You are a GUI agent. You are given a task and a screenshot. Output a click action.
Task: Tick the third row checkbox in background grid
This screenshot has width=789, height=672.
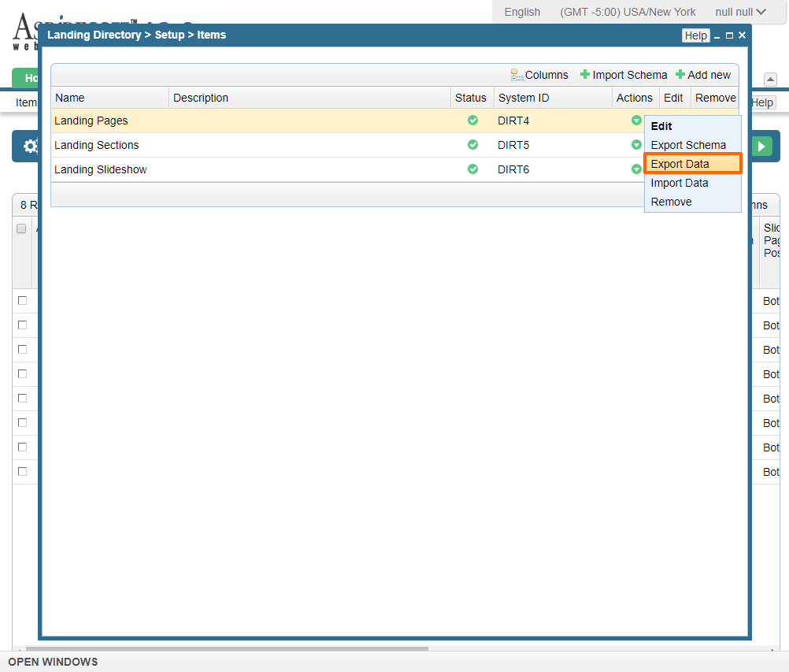[22, 349]
